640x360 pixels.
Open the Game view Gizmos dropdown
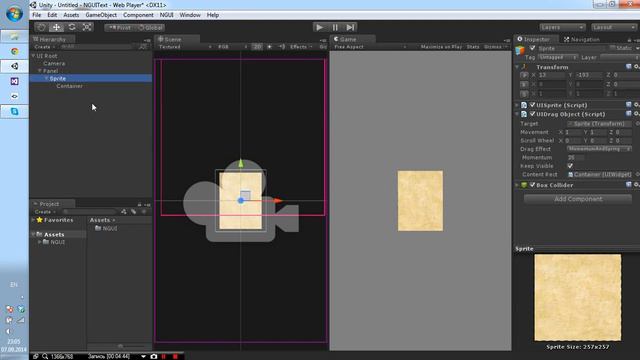[x=495, y=47]
